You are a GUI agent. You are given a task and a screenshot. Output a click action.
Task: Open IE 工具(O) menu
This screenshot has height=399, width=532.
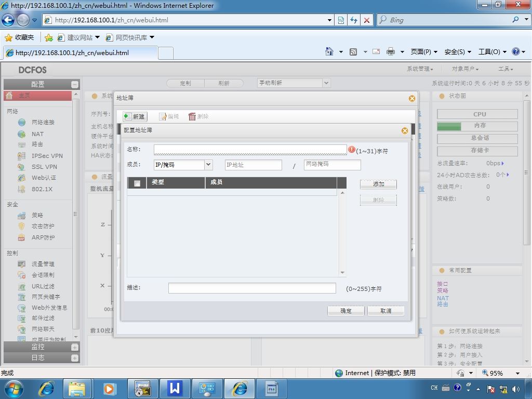[493, 51]
